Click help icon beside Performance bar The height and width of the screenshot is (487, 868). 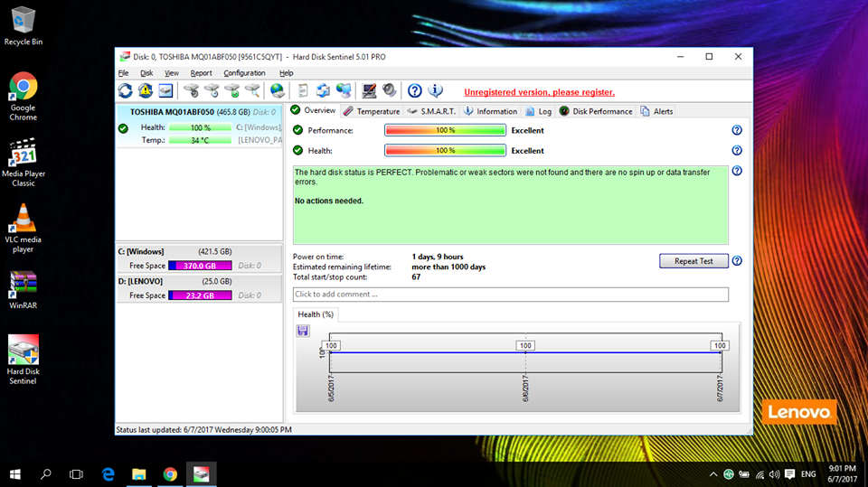[737, 130]
